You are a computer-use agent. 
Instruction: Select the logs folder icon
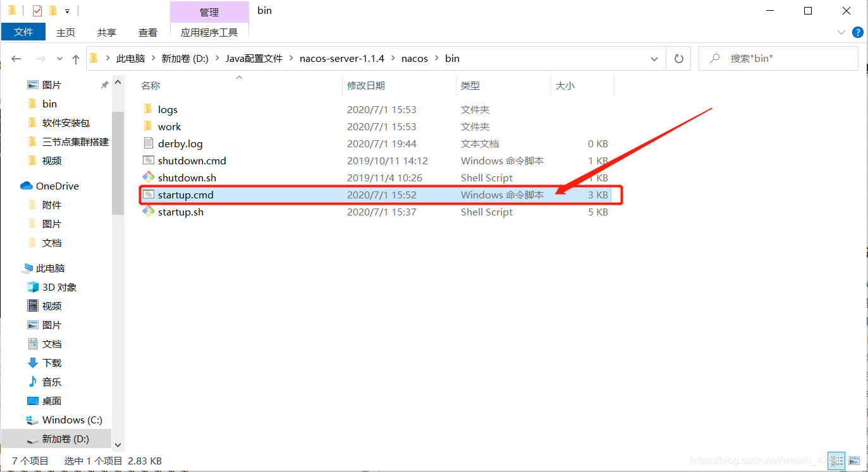tap(148, 109)
